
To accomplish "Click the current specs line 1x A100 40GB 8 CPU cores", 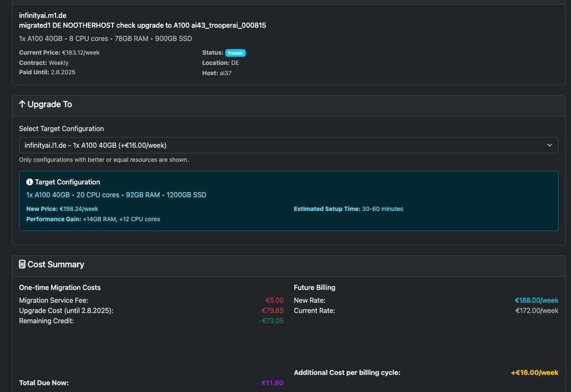I will (x=105, y=39).
